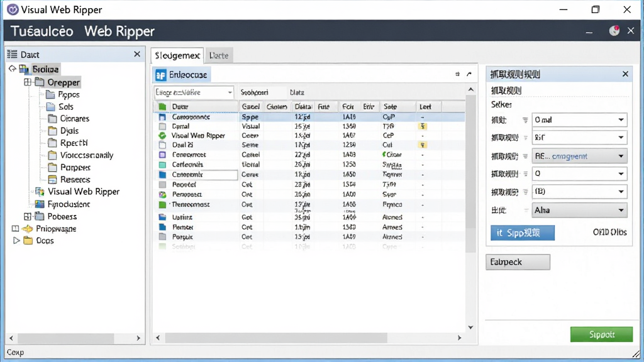
Task: Open the filter combo box above the table
Action: (194, 92)
